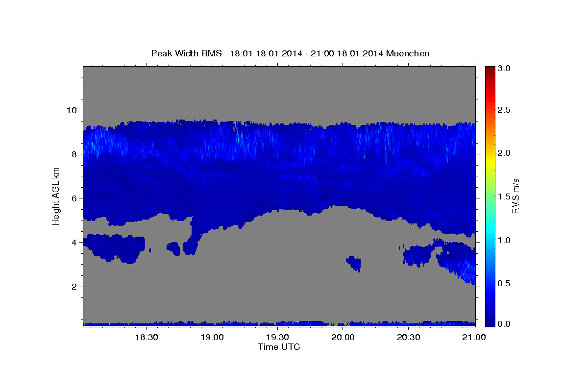Click the colorbar label '0.0'
The image size is (588, 392).
pos(504,324)
